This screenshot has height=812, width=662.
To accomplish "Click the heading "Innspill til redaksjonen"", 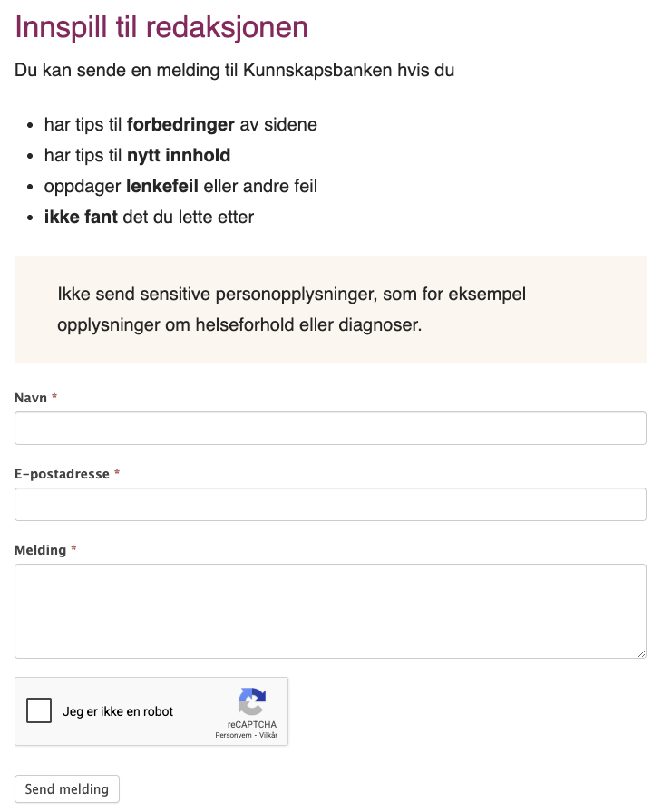I will tap(160, 28).
